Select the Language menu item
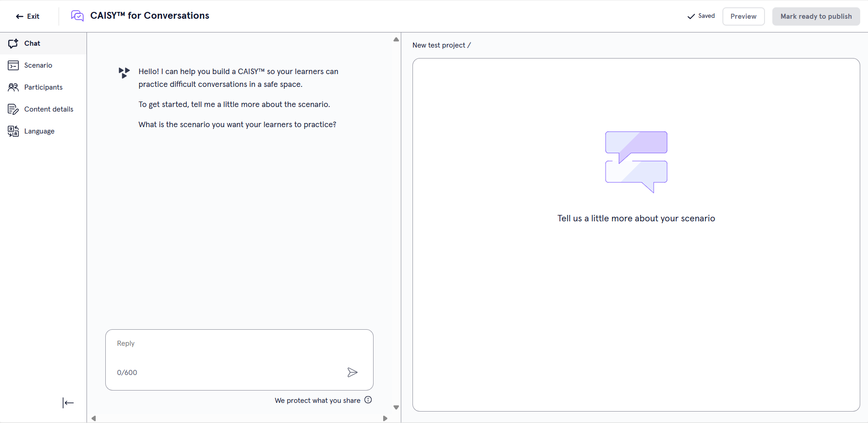 (x=39, y=131)
